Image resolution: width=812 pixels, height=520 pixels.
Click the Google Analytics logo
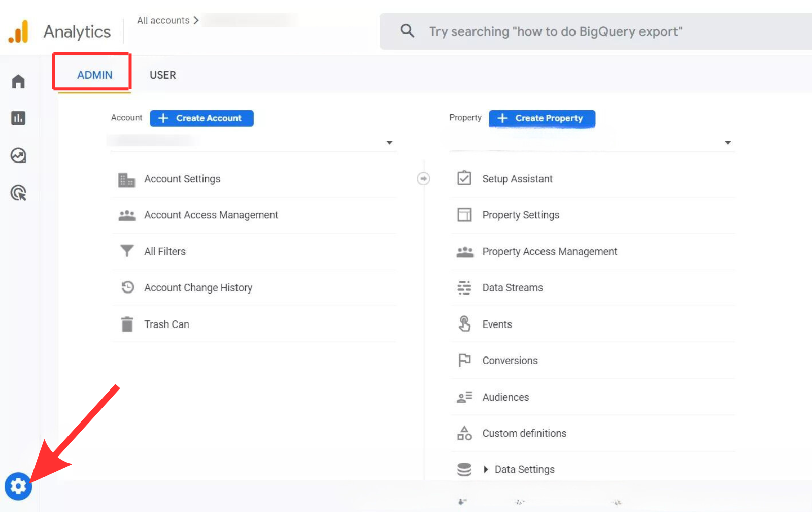coord(19,31)
